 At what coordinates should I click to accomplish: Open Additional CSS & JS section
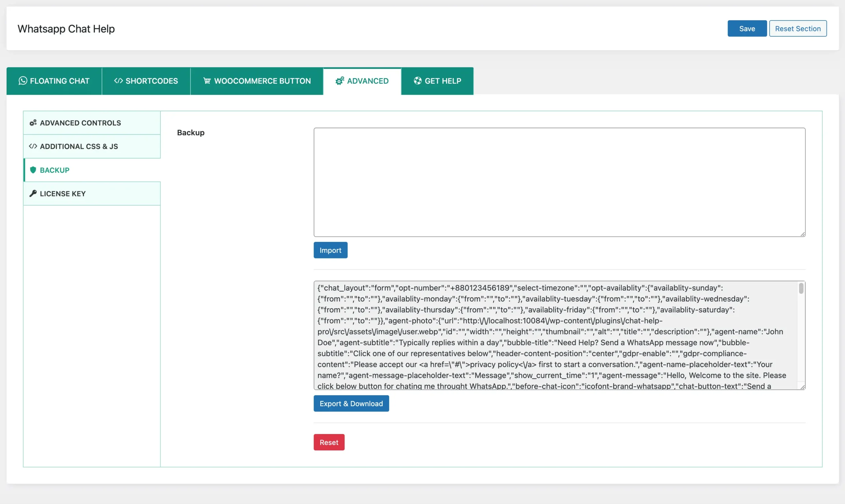pyautogui.click(x=92, y=146)
